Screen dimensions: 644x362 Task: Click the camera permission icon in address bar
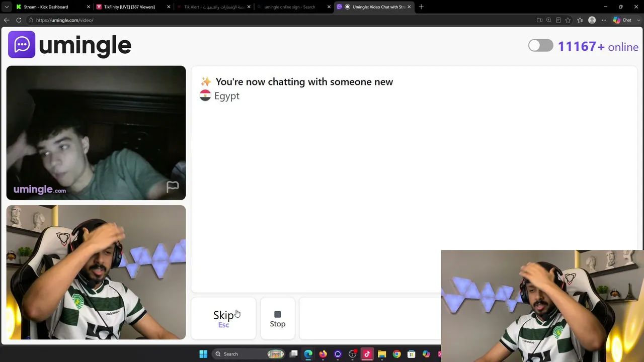539,20
